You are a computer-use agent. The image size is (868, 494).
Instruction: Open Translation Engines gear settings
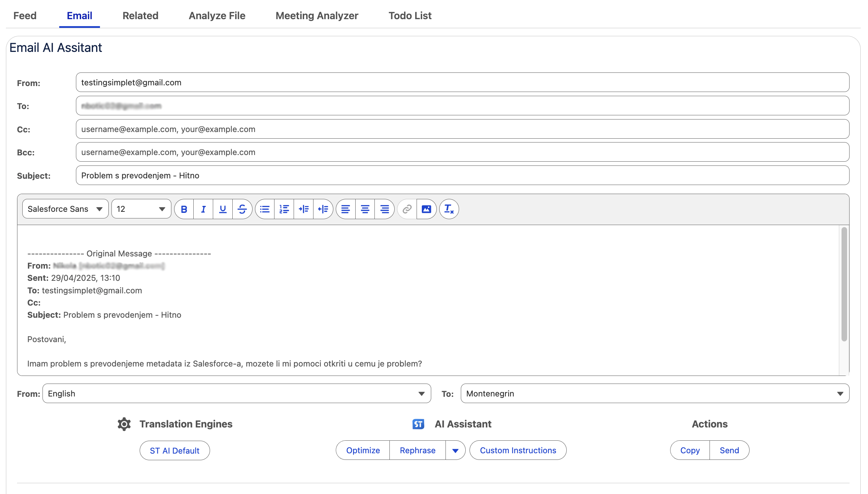click(124, 424)
